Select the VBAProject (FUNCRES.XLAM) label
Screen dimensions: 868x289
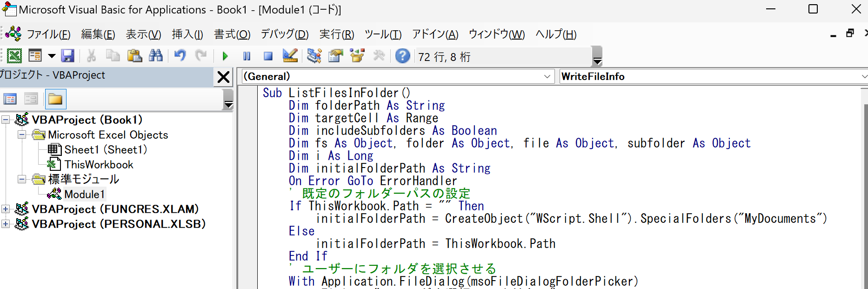click(x=115, y=209)
